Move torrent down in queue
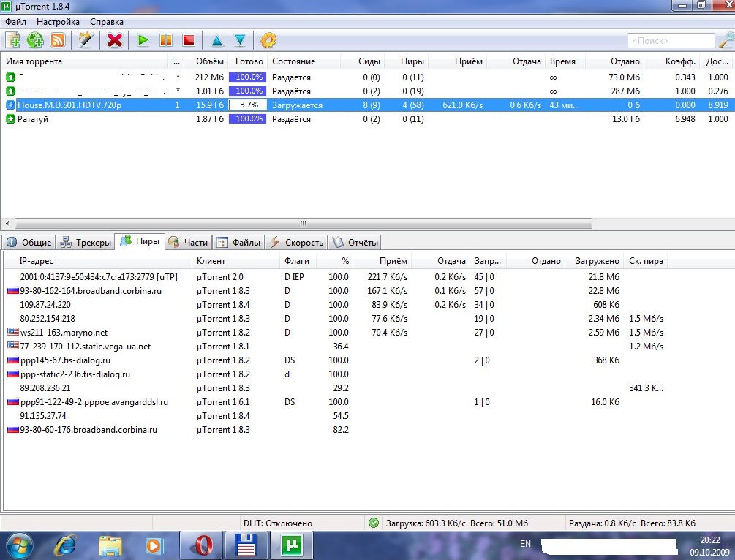The image size is (735, 560). pos(239,40)
